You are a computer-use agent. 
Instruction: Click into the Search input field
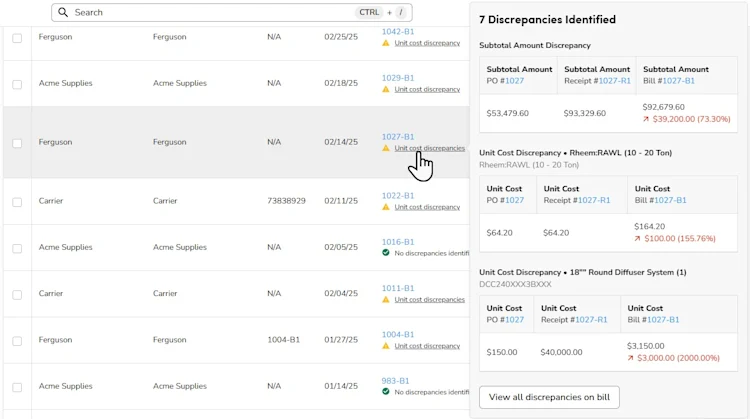click(232, 12)
